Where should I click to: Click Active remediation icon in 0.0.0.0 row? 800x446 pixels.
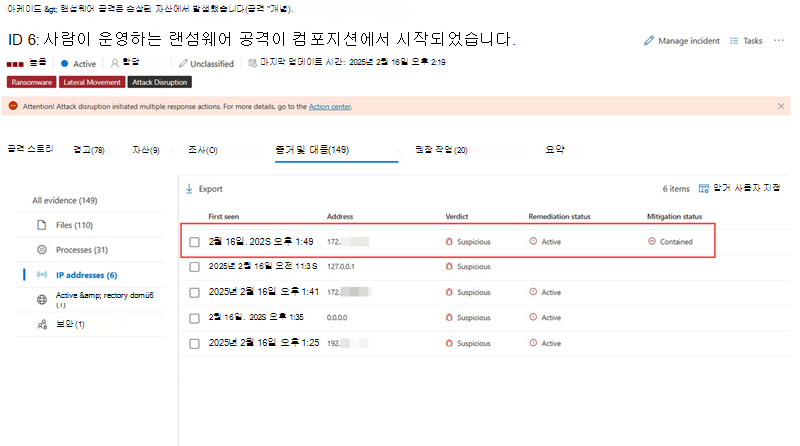(533, 317)
